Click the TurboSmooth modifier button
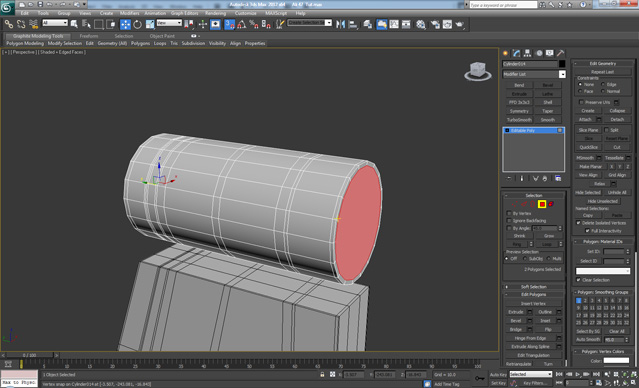 tap(519, 120)
